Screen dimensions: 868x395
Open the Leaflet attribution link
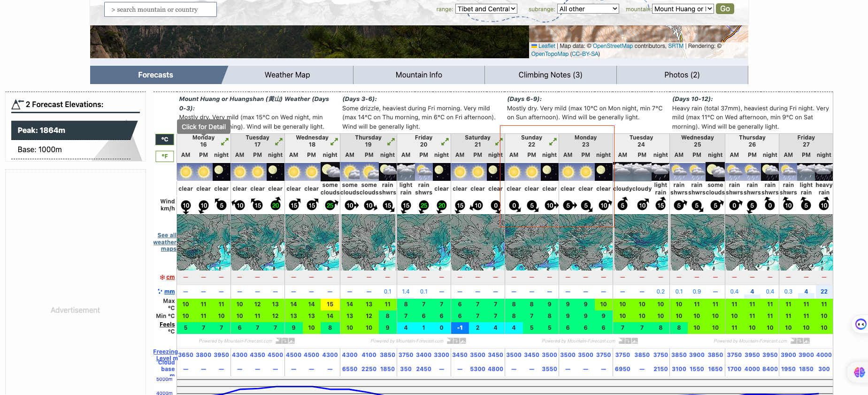546,46
